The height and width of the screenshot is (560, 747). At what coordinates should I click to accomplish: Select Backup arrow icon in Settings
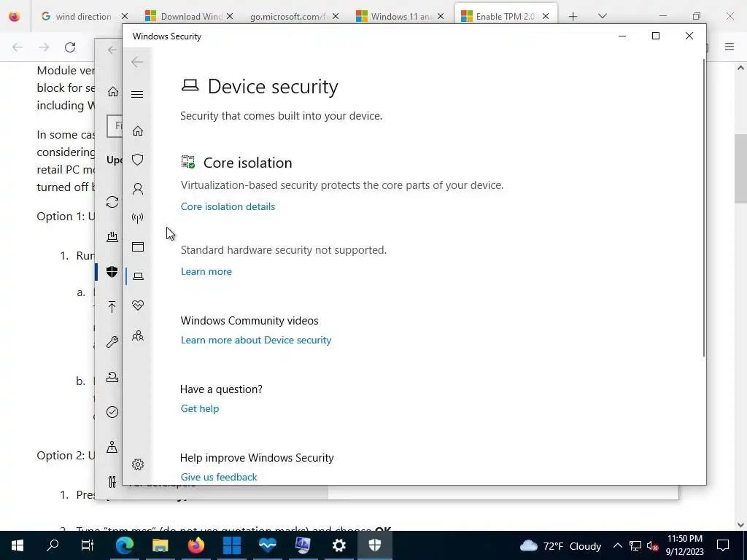pyautogui.click(x=112, y=307)
